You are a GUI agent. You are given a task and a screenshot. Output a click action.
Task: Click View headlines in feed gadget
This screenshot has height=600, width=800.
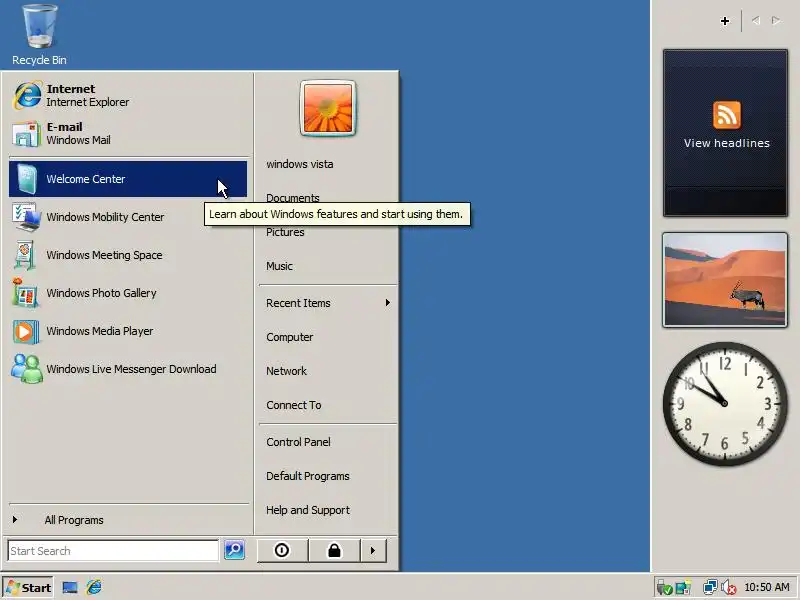(727, 143)
